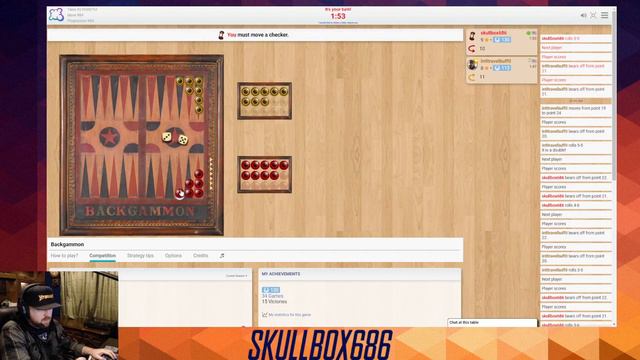Open 'My statistics for this game' link
Image resolution: width=640 pixels, height=360 pixels.
(x=289, y=315)
